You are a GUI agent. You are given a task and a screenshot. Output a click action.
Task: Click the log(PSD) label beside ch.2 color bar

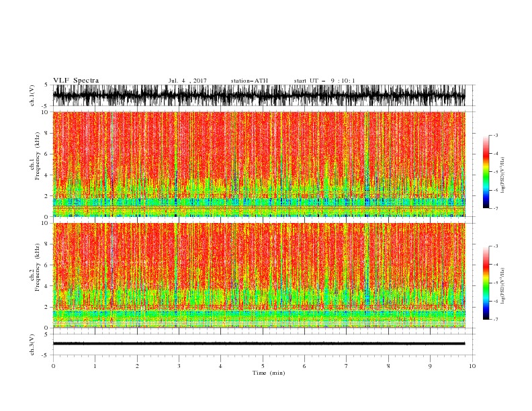[x=503, y=286]
